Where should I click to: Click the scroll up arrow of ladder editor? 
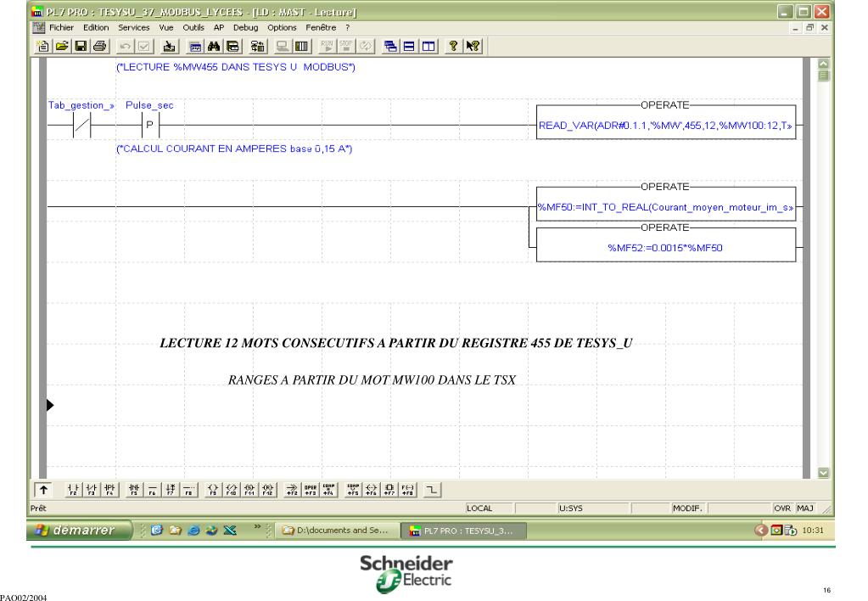pyautogui.click(x=823, y=64)
